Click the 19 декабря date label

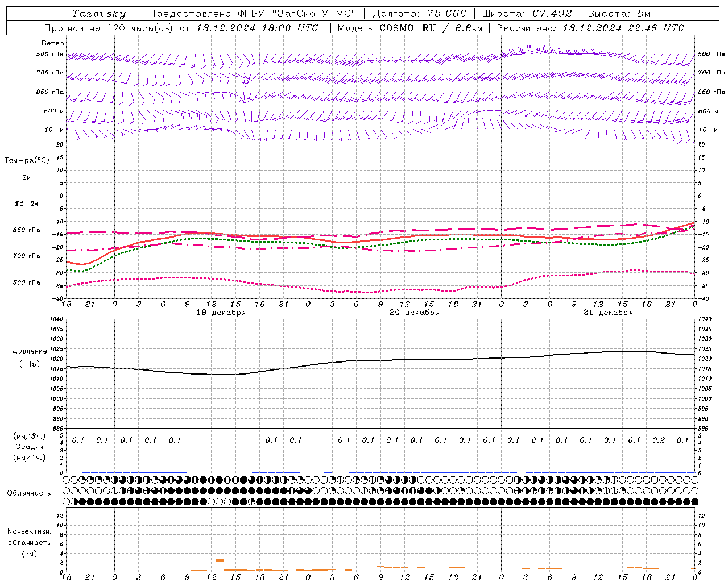pos(221,313)
